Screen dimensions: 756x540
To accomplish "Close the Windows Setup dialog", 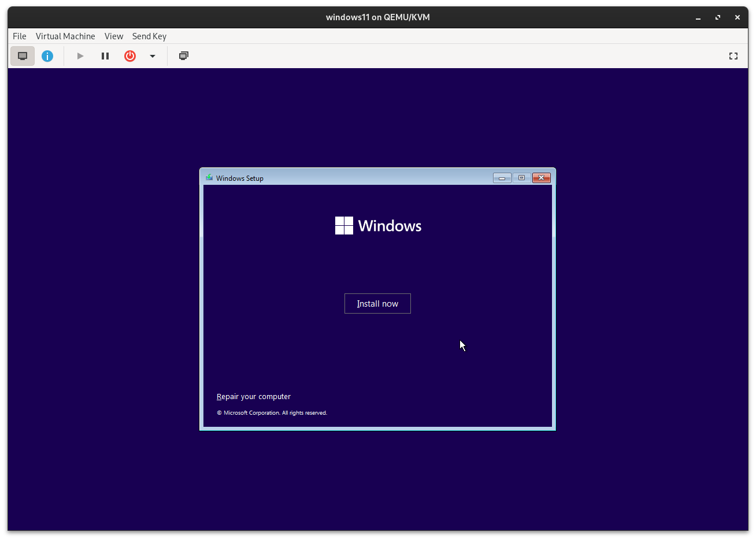I will click(x=541, y=178).
